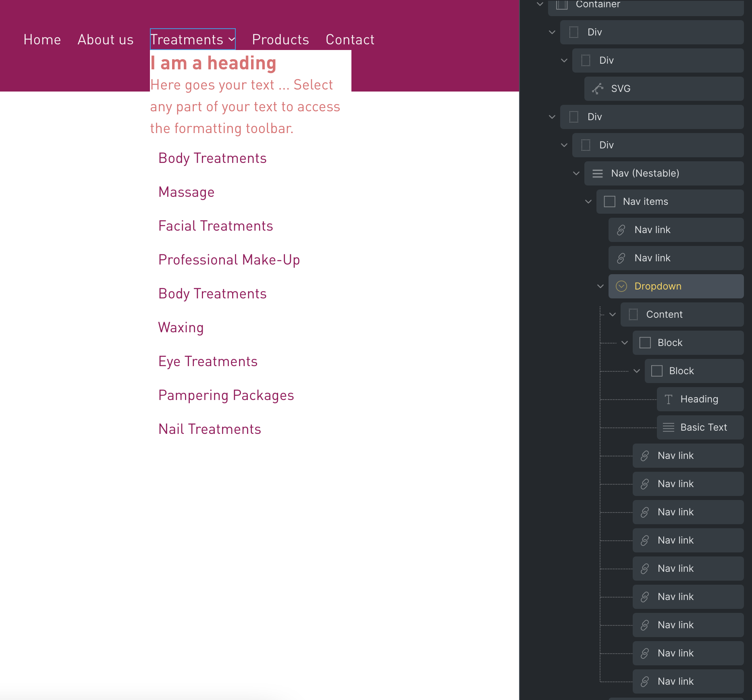Open the Massage link
This screenshot has height=700, width=752.
[x=186, y=192]
